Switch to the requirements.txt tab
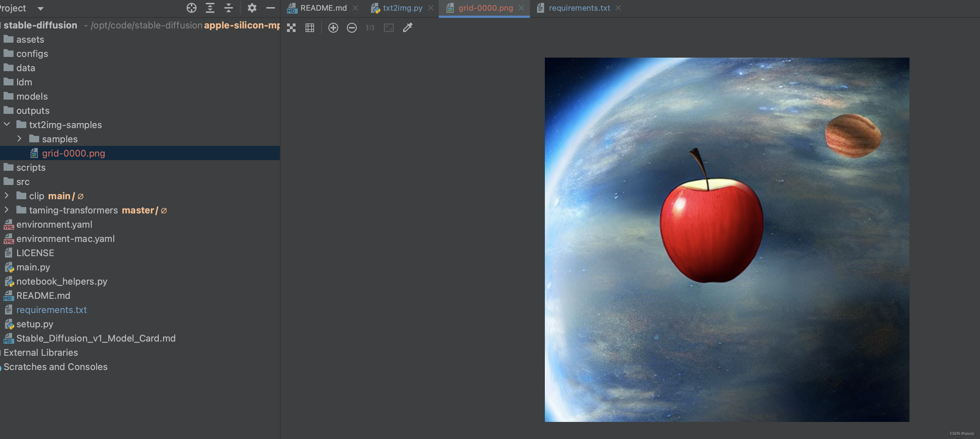This screenshot has width=980, height=439. click(579, 8)
